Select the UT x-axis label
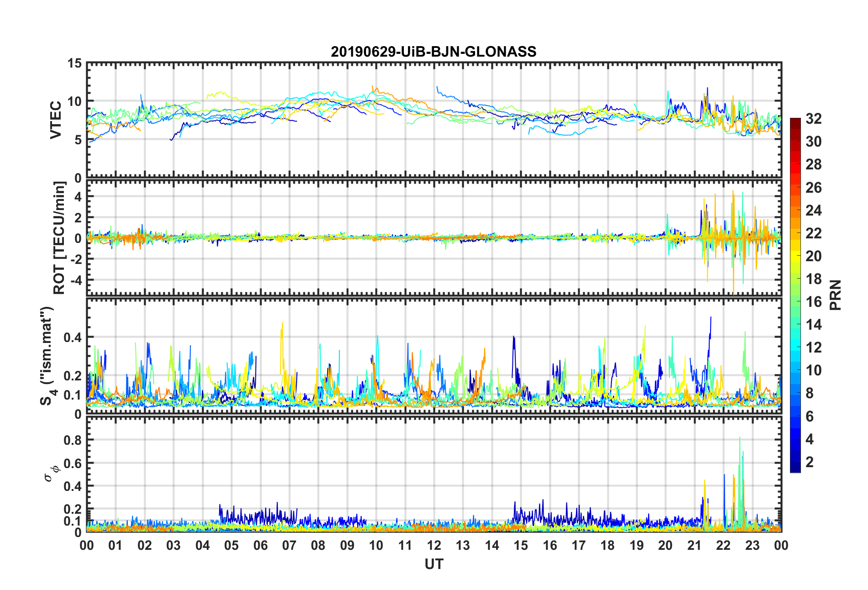Screen dimensions: 868x590 tap(434, 564)
